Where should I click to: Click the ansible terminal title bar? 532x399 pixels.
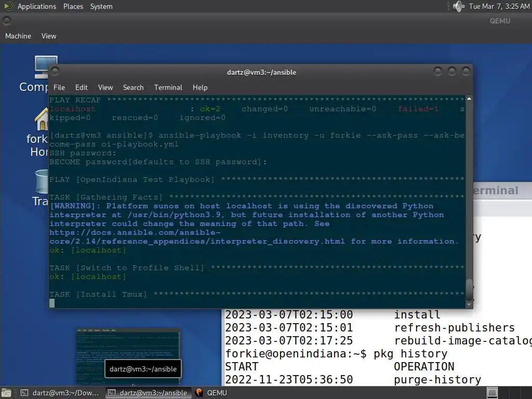pyautogui.click(x=261, y=72)
